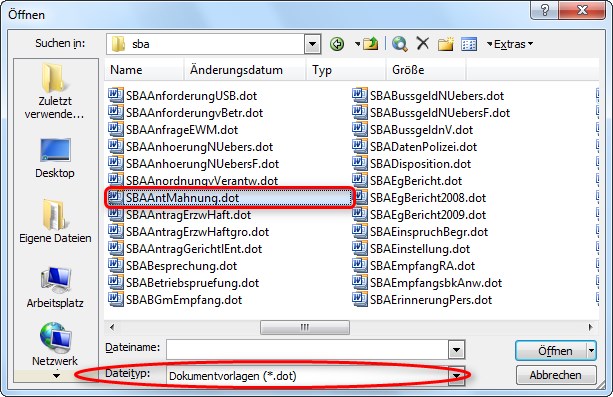Sort by Typ column header

click(x=346, y=70)
